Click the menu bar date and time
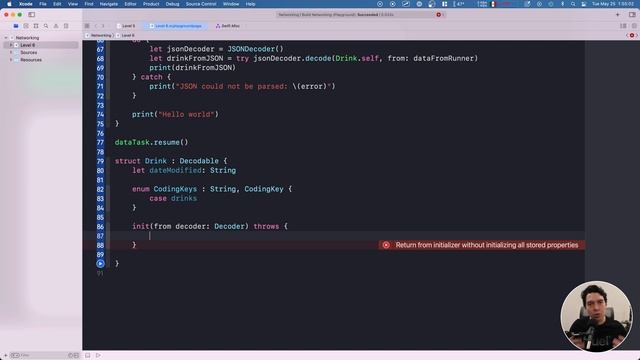Screen dimensions: 640x360 (x=613, y=4)
